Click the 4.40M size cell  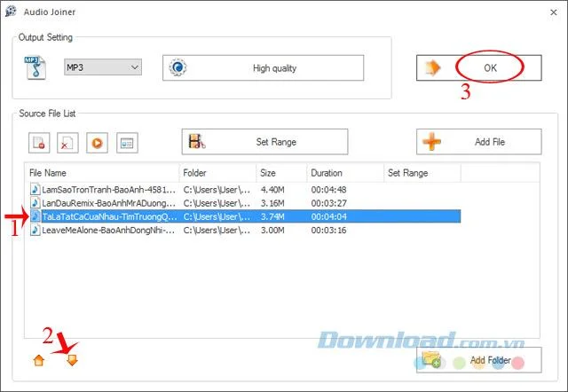[272, 190]
